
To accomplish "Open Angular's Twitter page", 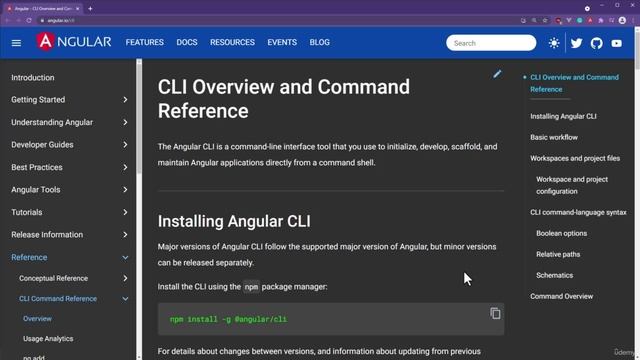I will (x=576, y=43).
